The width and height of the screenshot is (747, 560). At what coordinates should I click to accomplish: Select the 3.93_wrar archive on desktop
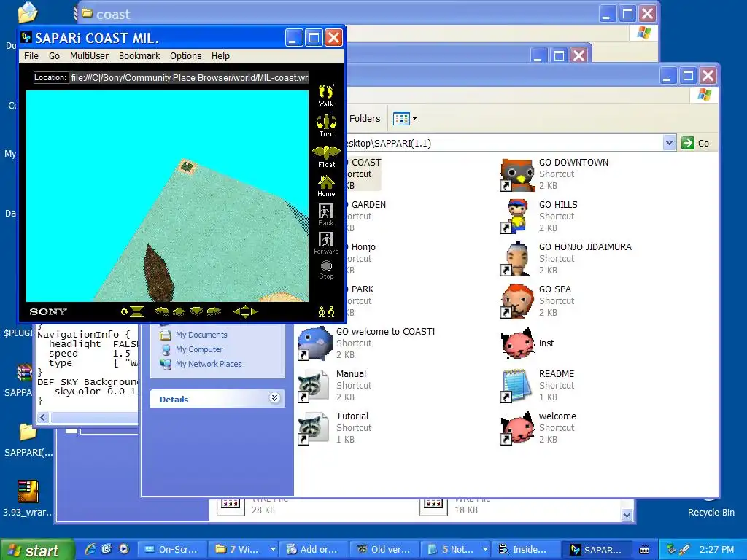[28, 499]
